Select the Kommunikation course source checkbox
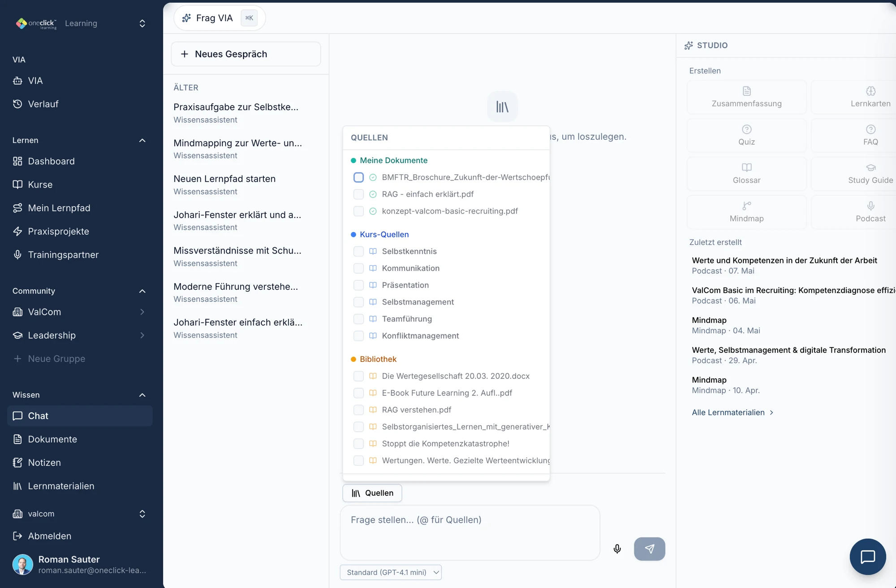Image resolution: width=896 pixels, height=588 pixels. [x=358, y=268]
